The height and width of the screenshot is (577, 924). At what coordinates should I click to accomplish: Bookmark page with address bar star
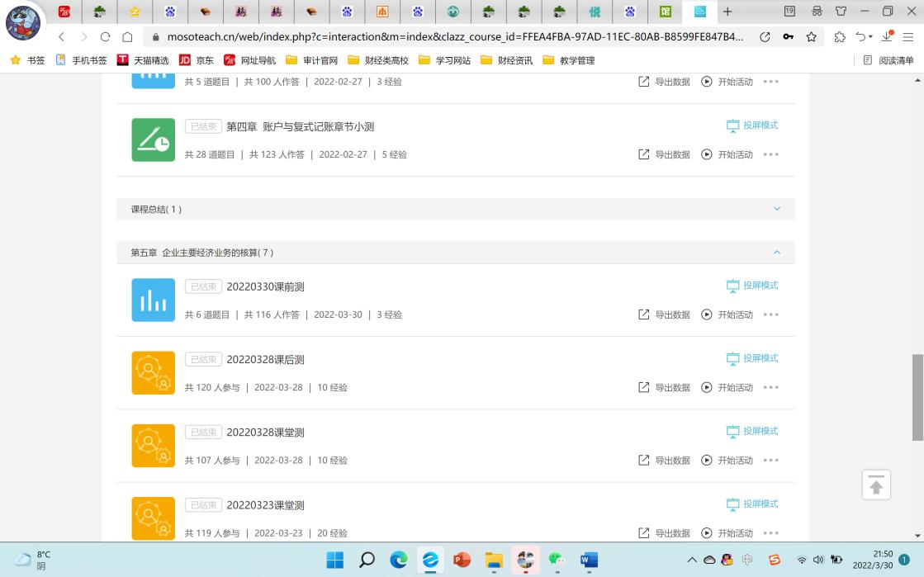click(x=812, y=37)
